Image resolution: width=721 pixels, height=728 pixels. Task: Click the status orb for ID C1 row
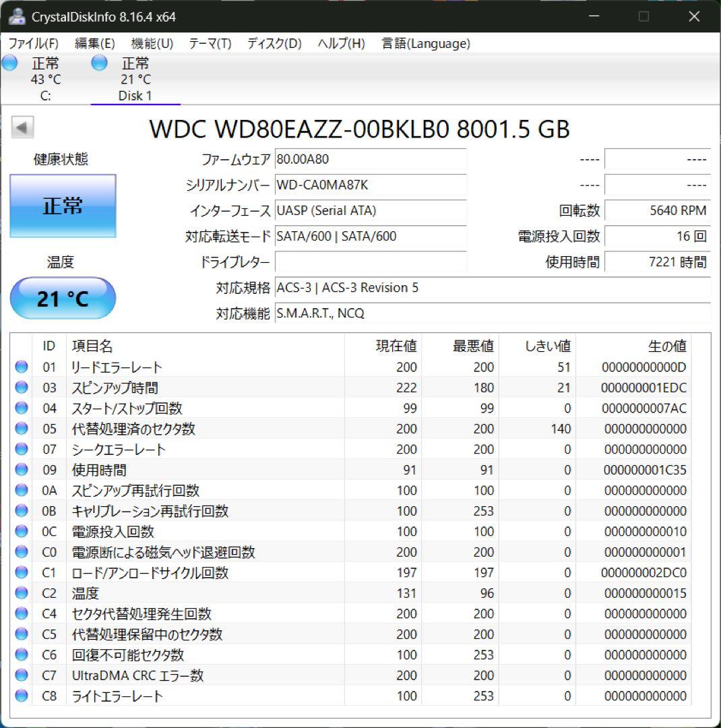[x=22, y=572]
